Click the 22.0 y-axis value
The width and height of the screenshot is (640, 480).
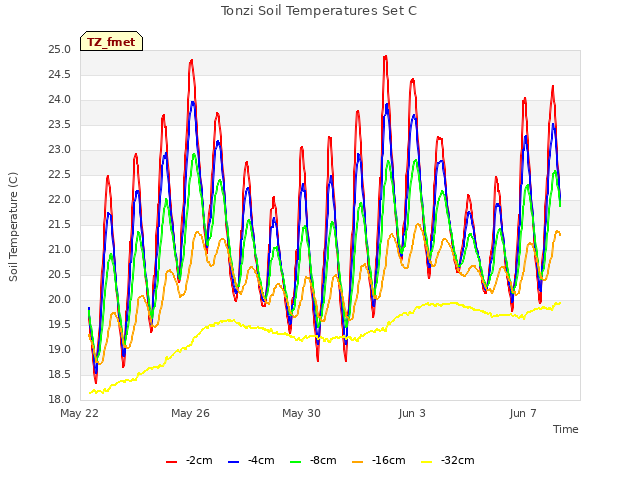click(60, 200)
